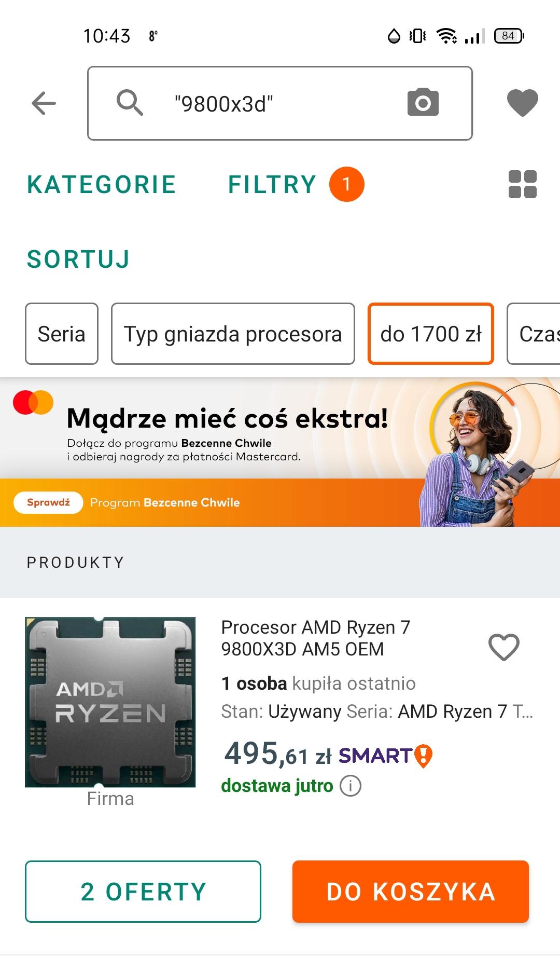Screen dimensions: 560x971
Task: Tap the search field with "9800x3d"
Action: tap(280, 103)
